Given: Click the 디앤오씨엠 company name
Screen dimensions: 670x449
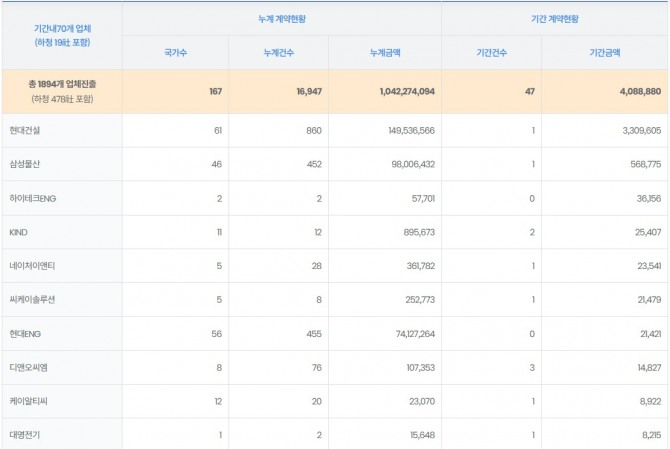Looking at the screenshot, I should tap(30, 368).
